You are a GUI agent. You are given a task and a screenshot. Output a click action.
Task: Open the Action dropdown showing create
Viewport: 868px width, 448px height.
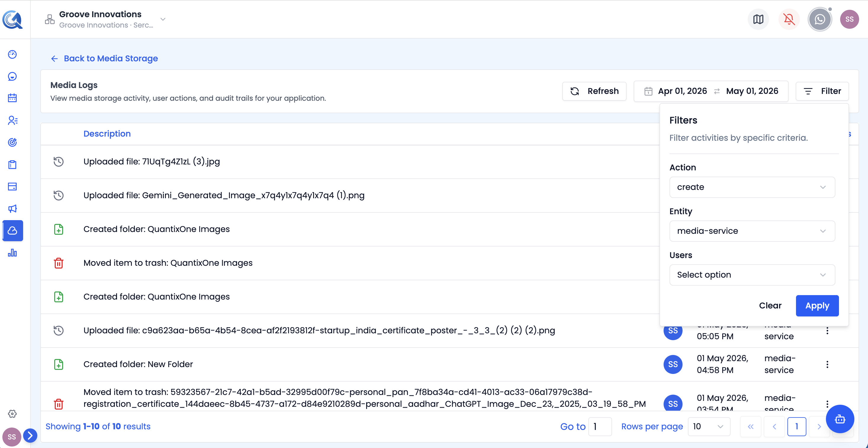pos(752,187)
